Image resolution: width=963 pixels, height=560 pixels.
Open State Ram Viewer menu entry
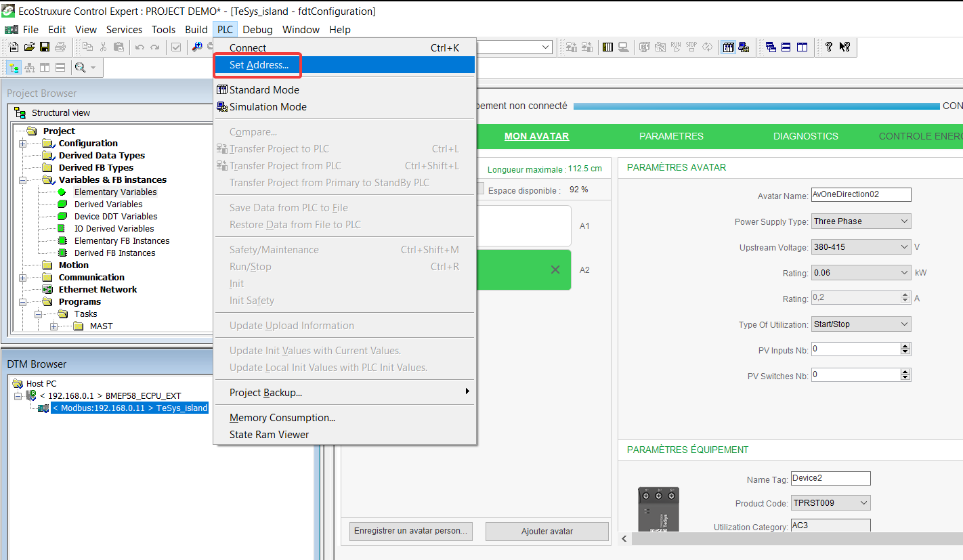click(345, 435)
